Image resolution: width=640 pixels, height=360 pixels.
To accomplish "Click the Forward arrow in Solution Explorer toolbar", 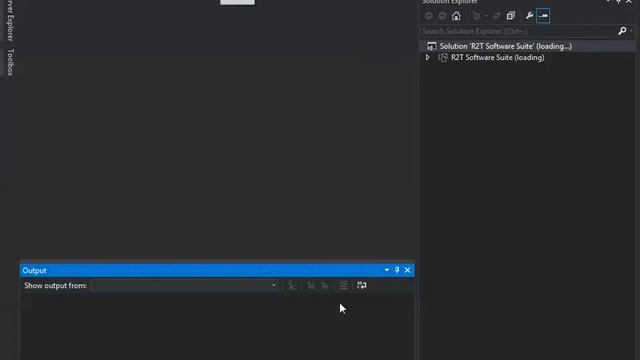I will 442,16.
